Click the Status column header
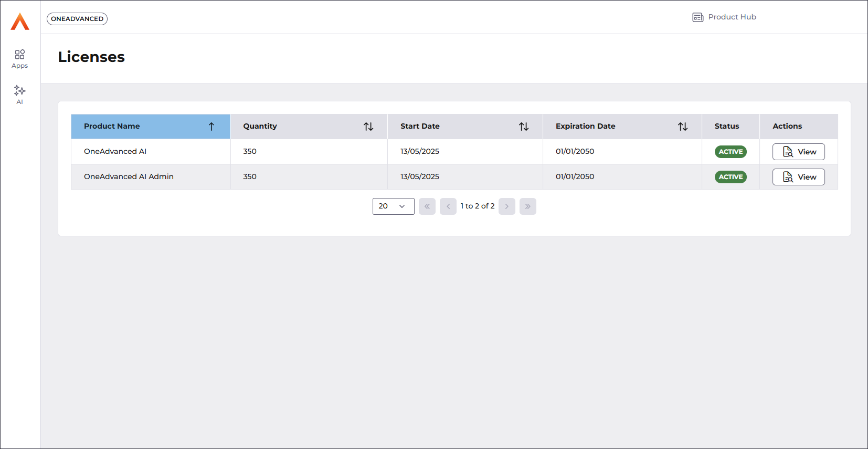The image size is (868, 449). pos(731,127)
